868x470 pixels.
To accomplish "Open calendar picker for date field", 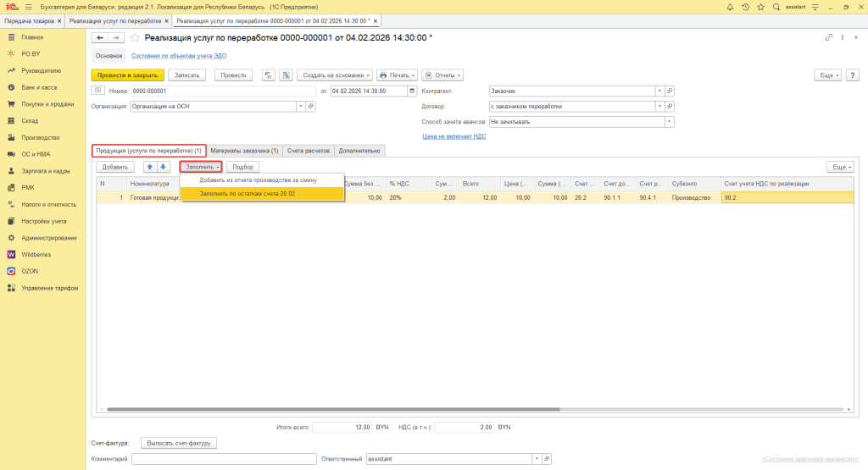I will [x=412, y=91].
